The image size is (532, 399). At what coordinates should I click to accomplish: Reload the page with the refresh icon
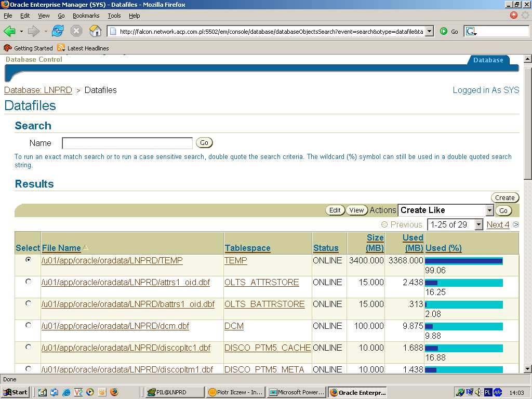(57, 31)
